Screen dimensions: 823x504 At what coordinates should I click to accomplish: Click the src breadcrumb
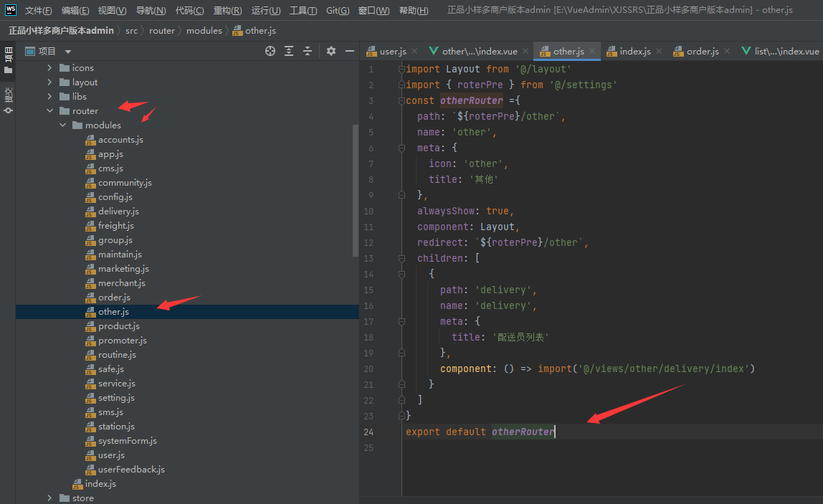click(131, 30)
